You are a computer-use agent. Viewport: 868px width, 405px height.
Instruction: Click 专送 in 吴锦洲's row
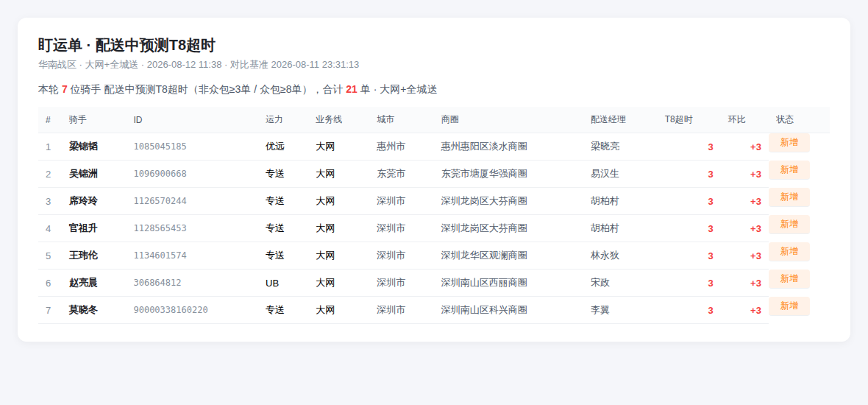(x=274, y=173)
